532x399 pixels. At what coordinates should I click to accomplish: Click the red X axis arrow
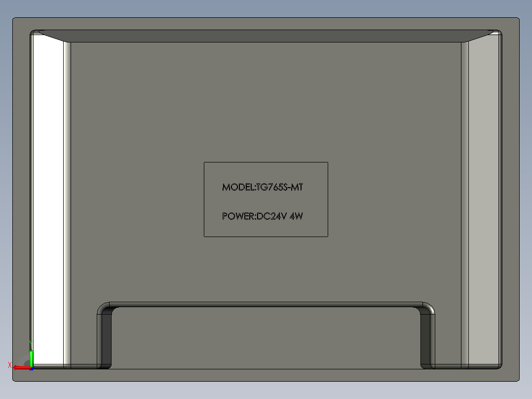tap(21, 367)
